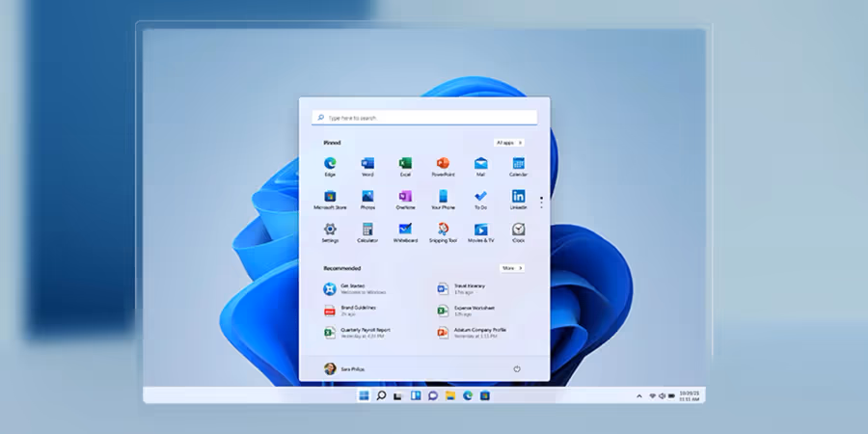Click the pinned apps page dots
The width and height of the screenshot is (868, 434).
[541, 203]
